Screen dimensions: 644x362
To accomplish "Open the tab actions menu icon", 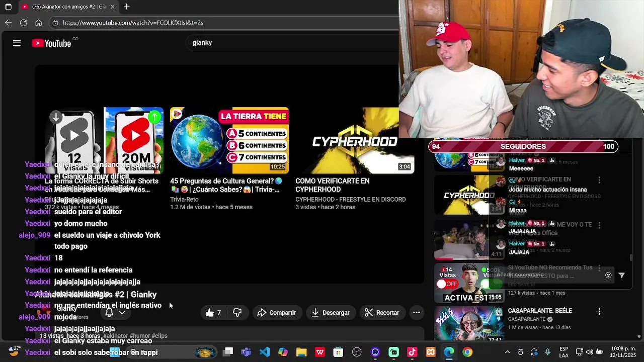I will 8,7.
